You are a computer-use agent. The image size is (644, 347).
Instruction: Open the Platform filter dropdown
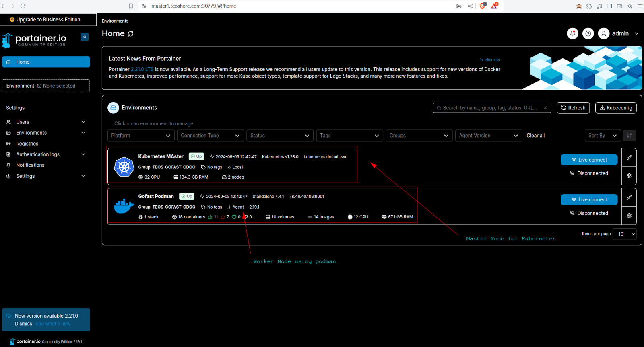(x=141, y=136)
